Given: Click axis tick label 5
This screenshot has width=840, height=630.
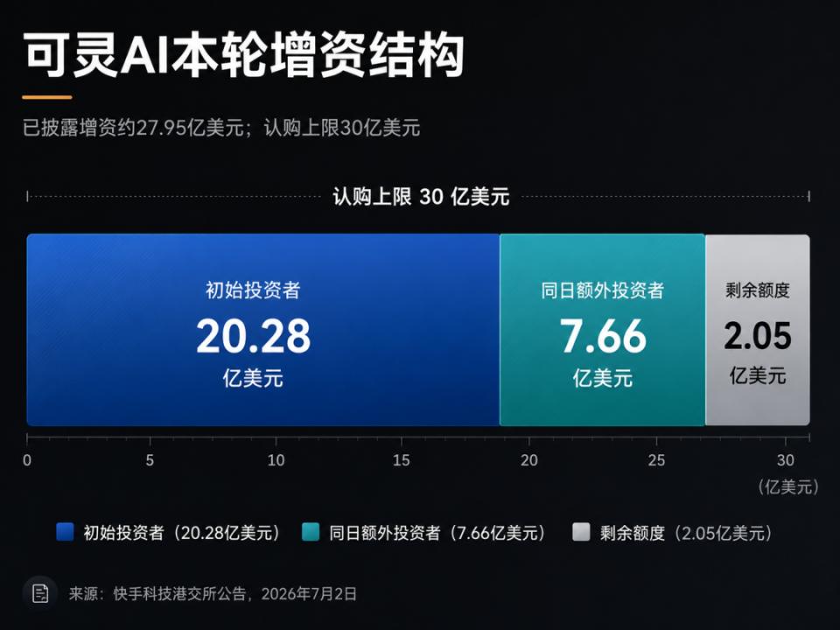Looking at the screenshot, I should pos(150,460).
